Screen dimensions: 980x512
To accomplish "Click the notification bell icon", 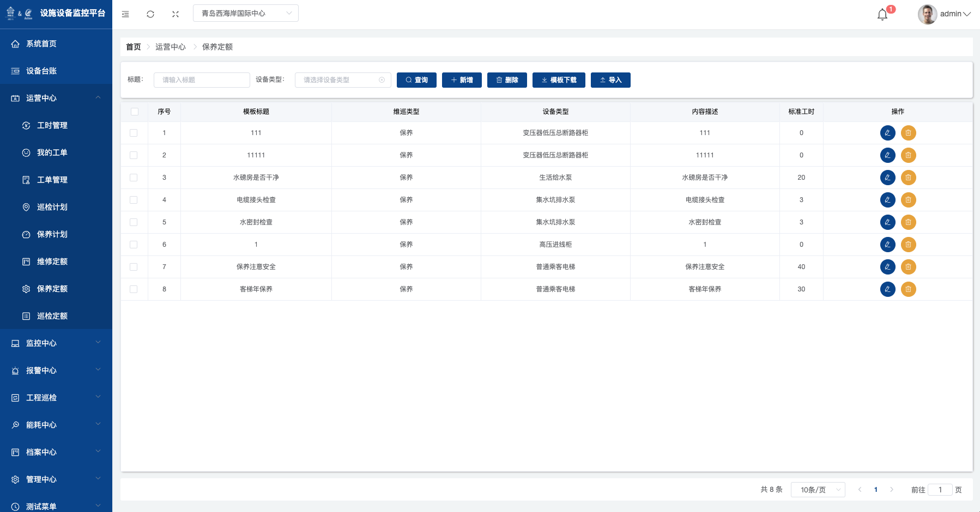I will coord(882,14).
